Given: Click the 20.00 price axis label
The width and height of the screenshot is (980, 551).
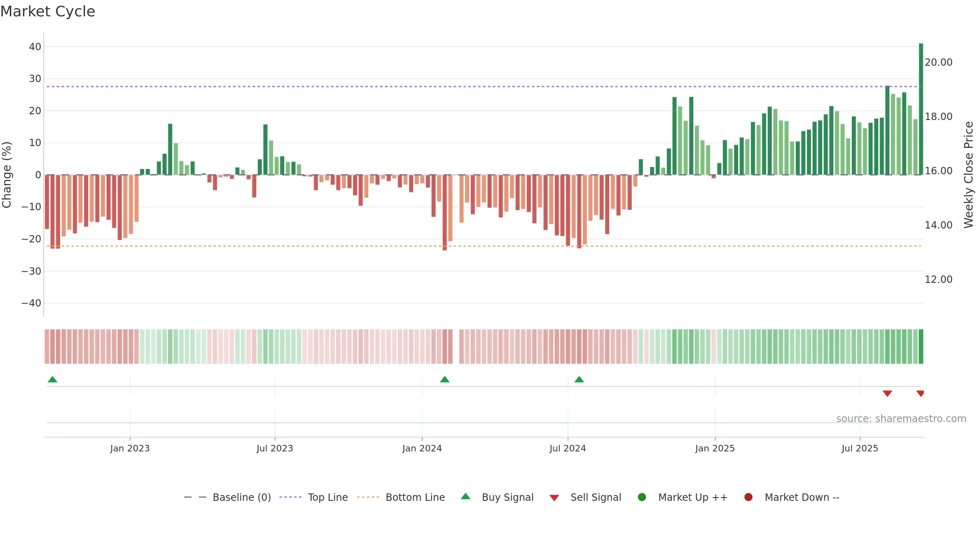Looking at the screenshot, I should click(938, 62).
